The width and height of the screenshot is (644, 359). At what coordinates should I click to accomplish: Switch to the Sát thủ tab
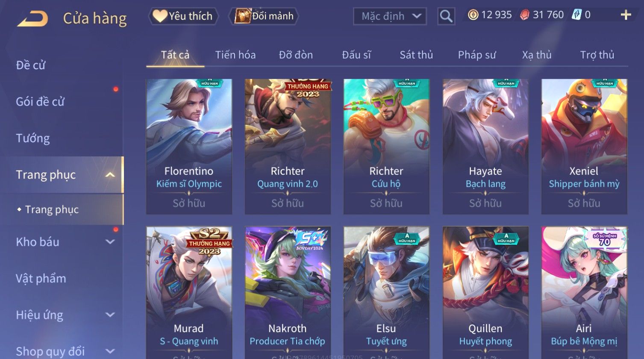click(416, 55)
